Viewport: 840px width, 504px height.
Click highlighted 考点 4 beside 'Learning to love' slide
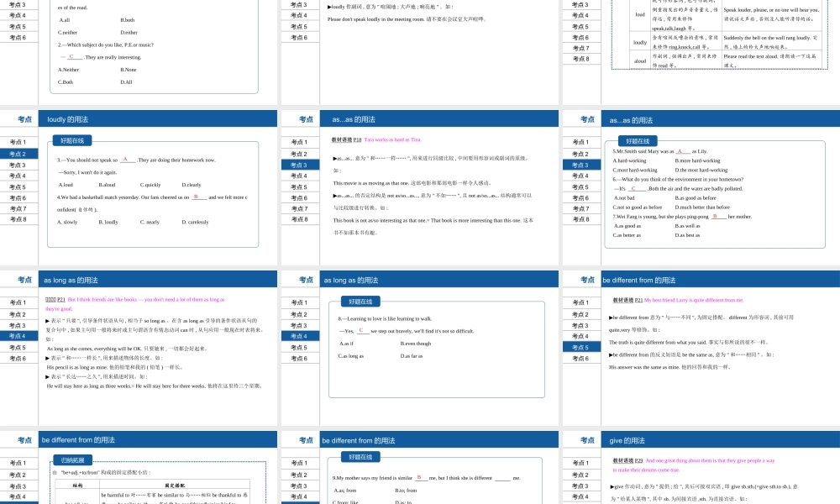(300, 336)
